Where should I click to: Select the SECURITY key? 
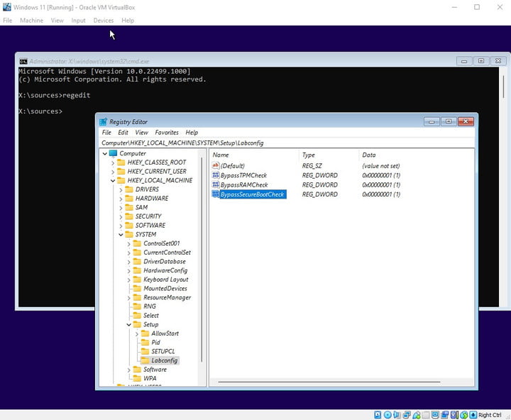pyautogui.click(x=148, y=216)
